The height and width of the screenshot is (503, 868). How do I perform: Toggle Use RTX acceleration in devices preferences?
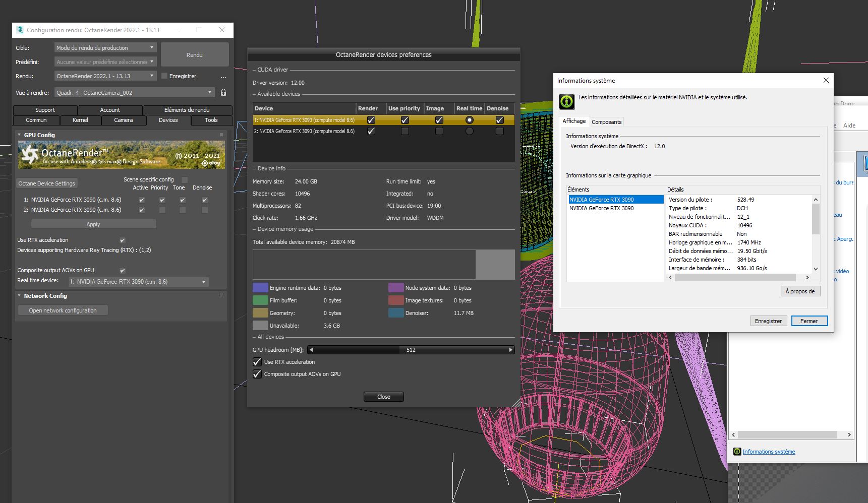[257, 362]
